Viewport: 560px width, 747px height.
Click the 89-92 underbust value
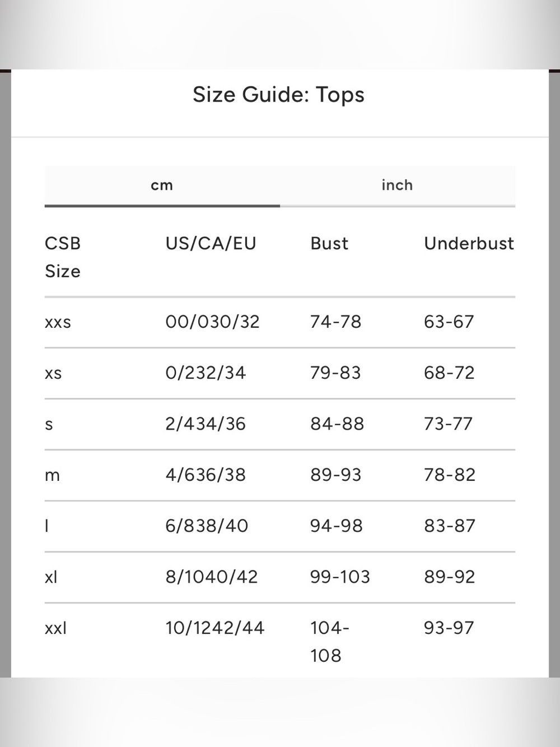tap(449, 577)
